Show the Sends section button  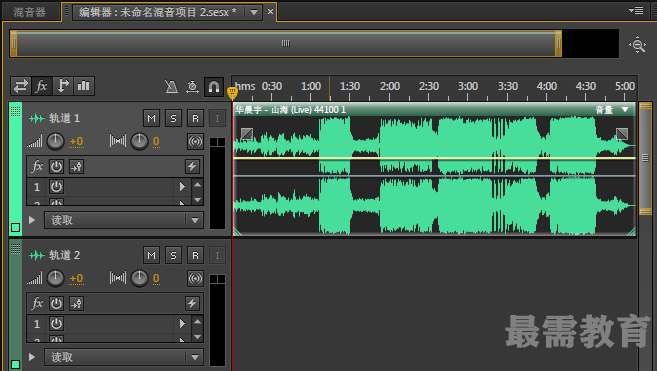point(63,86)
